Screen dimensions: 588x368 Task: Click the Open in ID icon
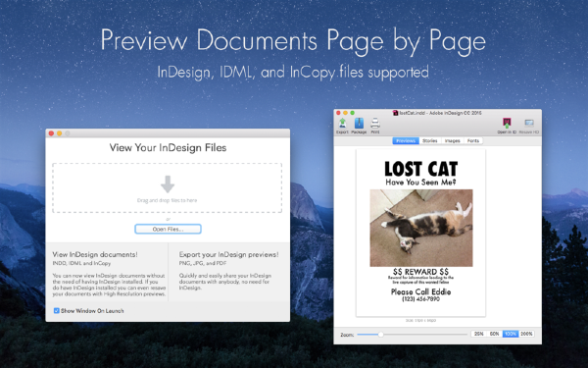click(507, 124)
